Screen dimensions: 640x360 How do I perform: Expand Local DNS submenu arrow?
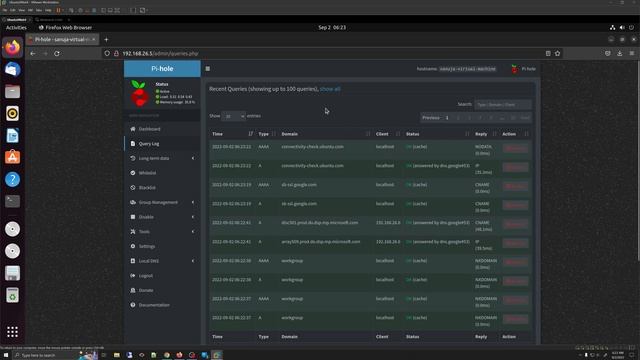click(193, 261)
